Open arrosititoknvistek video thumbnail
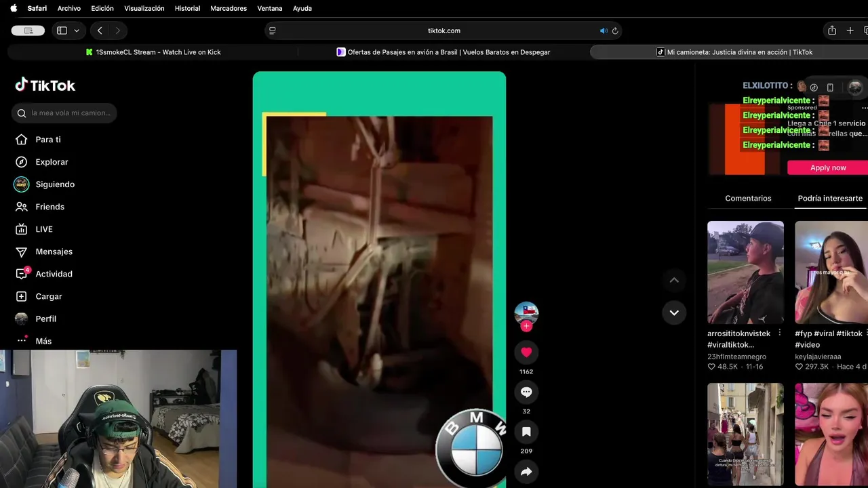The width and height of the screenshot is (868, 488). (745, 272)
